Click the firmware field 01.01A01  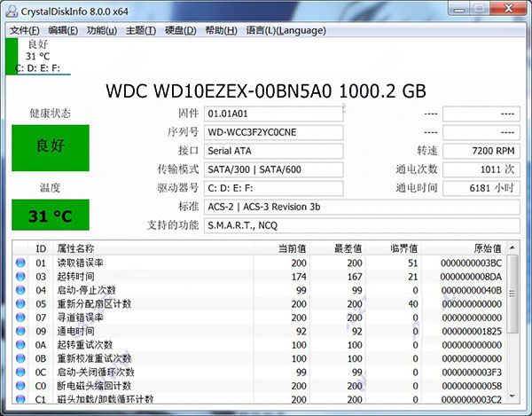tap(273, 114)
